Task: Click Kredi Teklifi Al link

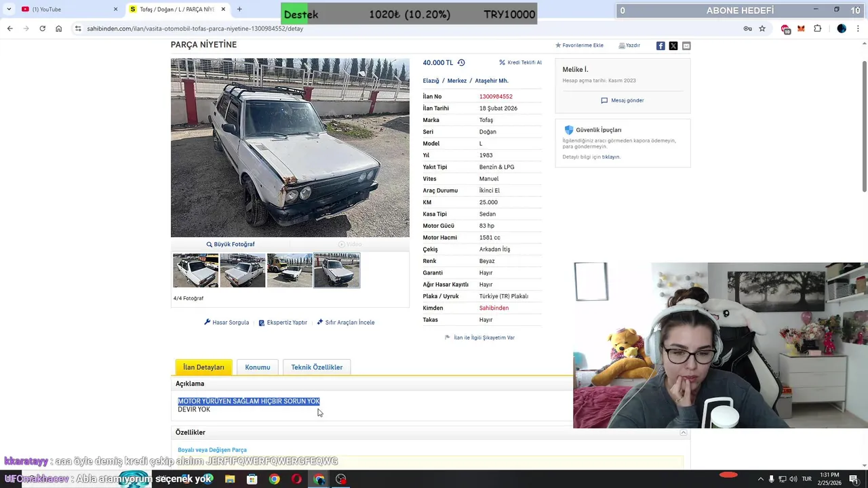Action: point(521,62)
